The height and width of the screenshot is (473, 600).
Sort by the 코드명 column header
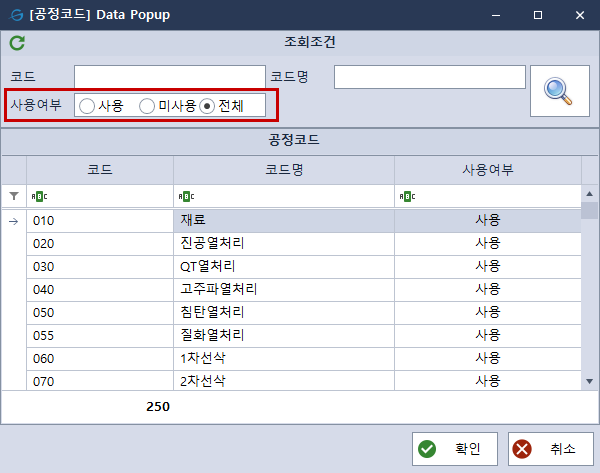[284, 169]
